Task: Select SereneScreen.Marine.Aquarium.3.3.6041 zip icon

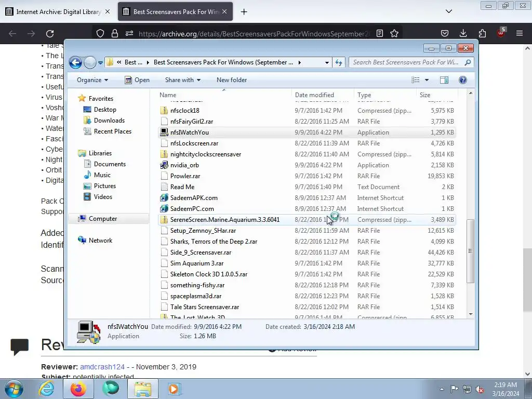Action: (164, 220)
